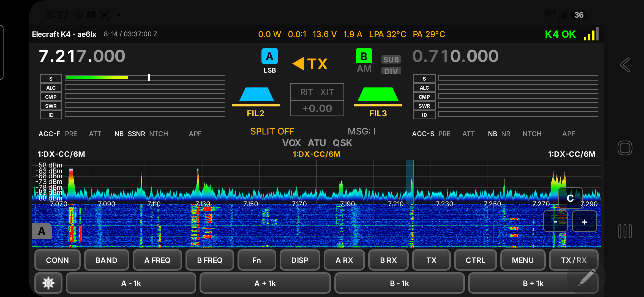
Task: Open the BAND selection menu
Action: pyautogui.click(x=107, y=260)
